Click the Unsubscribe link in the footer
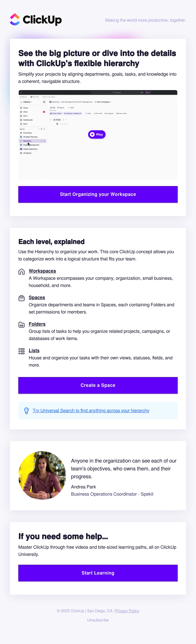 [98, 620]
